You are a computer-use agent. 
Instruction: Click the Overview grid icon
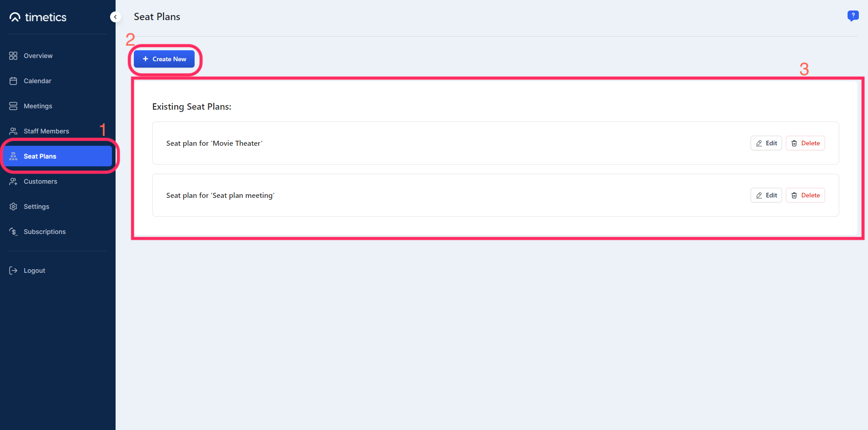click(13, 56)
